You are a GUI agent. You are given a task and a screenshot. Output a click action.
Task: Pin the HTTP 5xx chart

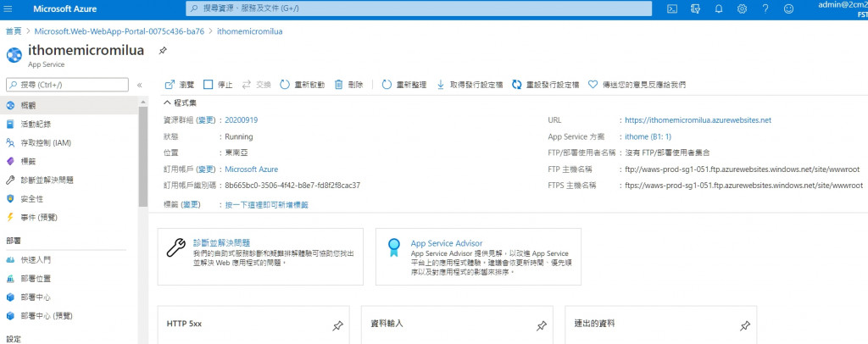coord(337,326)
